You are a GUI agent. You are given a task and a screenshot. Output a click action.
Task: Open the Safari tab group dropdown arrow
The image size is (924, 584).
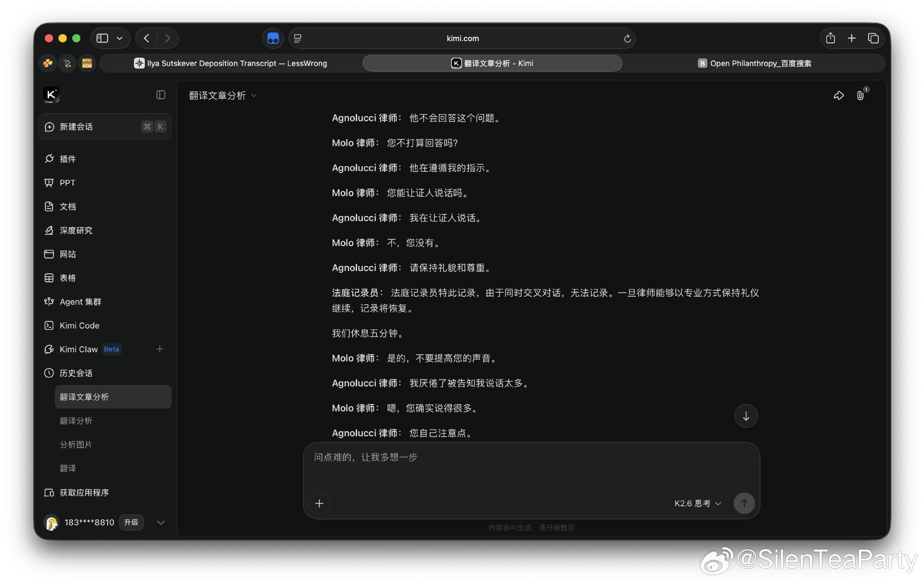point(120,38)
